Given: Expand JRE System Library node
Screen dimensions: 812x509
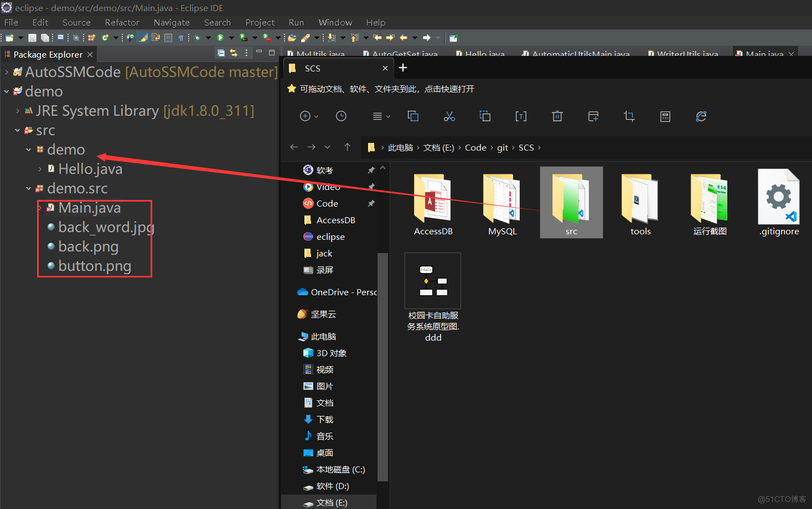Looking at the screenshot, I should (18, 111).
